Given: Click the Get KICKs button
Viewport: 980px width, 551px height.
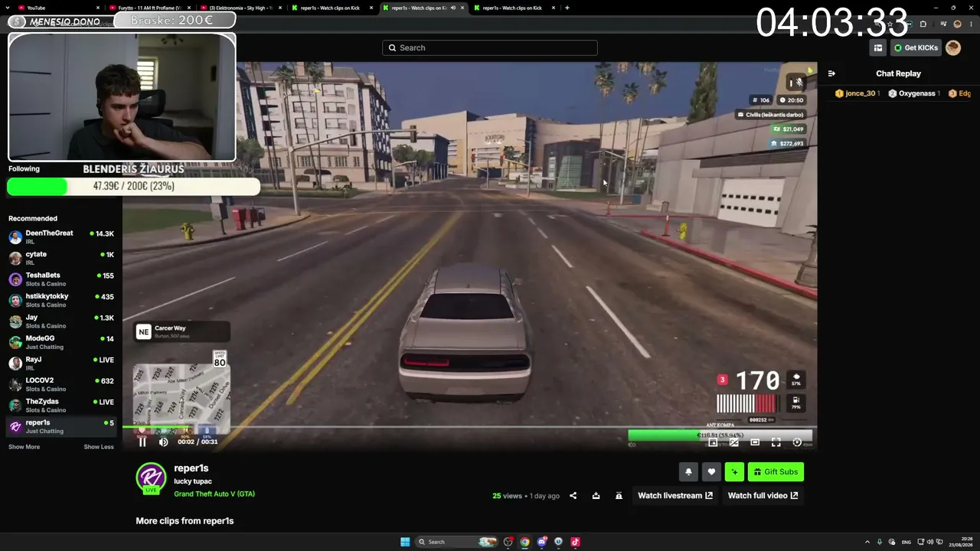Looking at the screenshot, I should (x=916, y=47).
